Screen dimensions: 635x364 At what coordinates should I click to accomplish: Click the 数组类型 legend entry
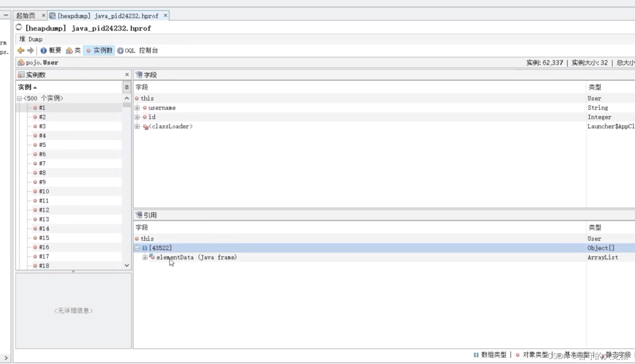(490, 355)
